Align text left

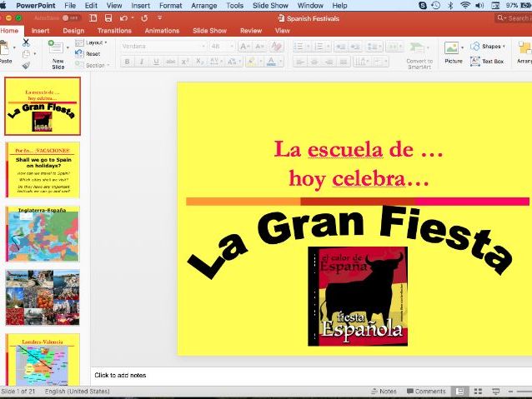pyautogui.click(x=299, y=62)
